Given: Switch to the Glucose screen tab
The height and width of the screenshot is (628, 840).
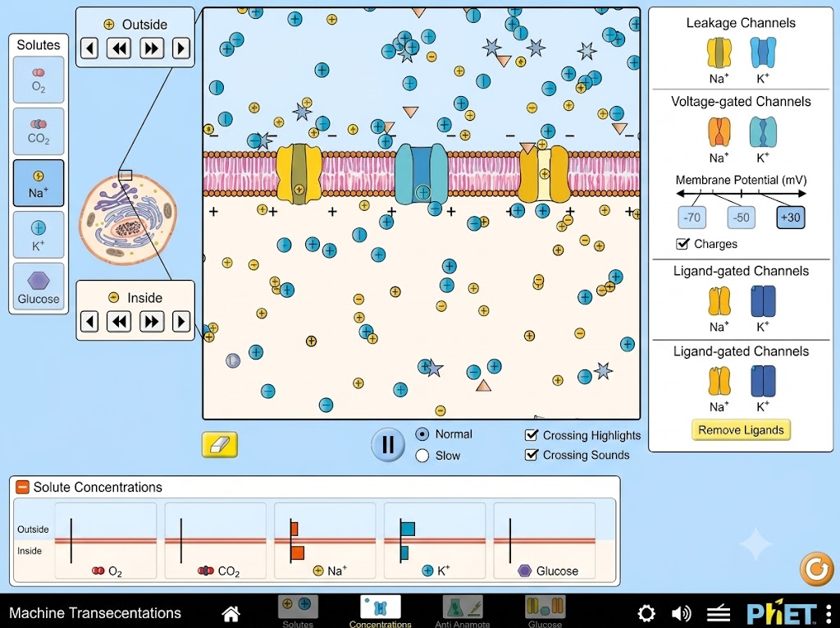Looking at the screenshot, I should [x=545, y=612].
